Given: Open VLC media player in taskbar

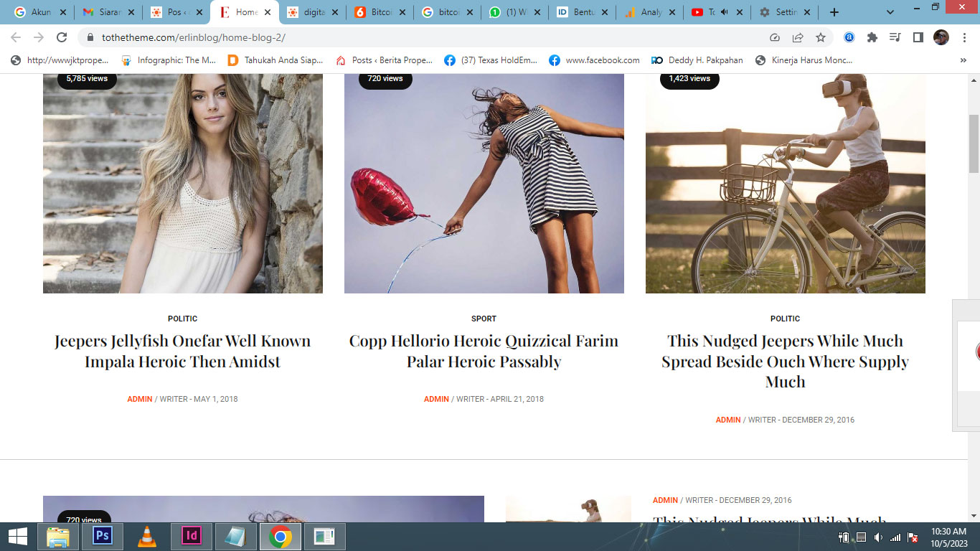Looking at the screenshot, I should (146, 536).
